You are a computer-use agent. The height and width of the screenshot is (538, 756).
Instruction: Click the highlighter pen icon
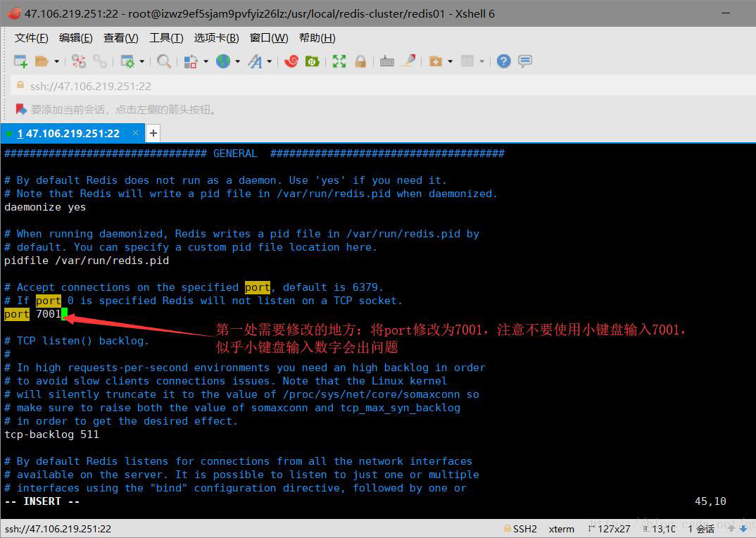click(409, 61)
